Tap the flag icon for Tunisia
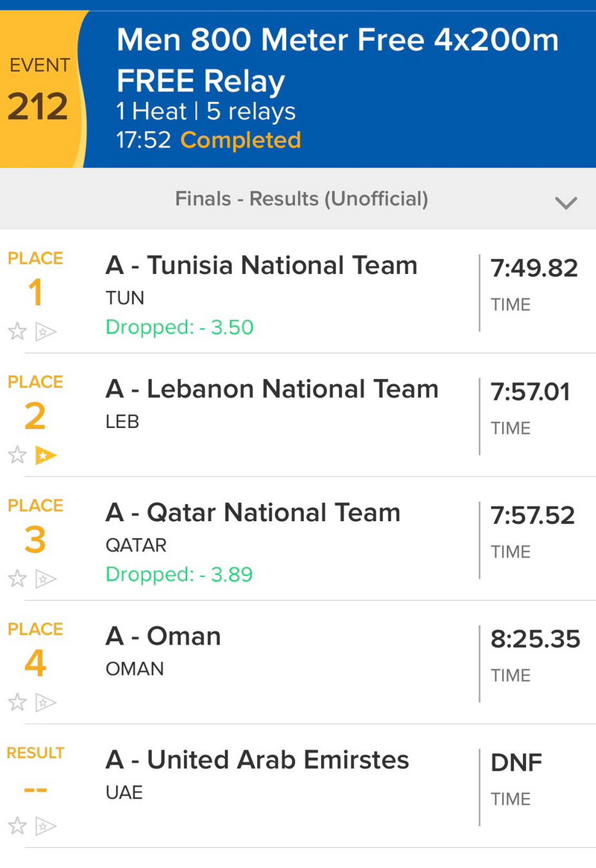 pos(46,331)
